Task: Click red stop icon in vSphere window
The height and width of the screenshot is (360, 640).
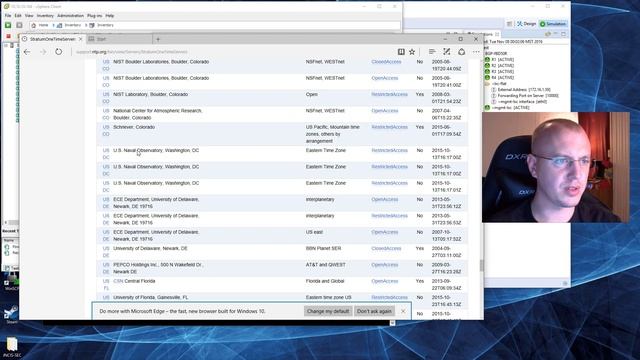Action: point(8,36)
